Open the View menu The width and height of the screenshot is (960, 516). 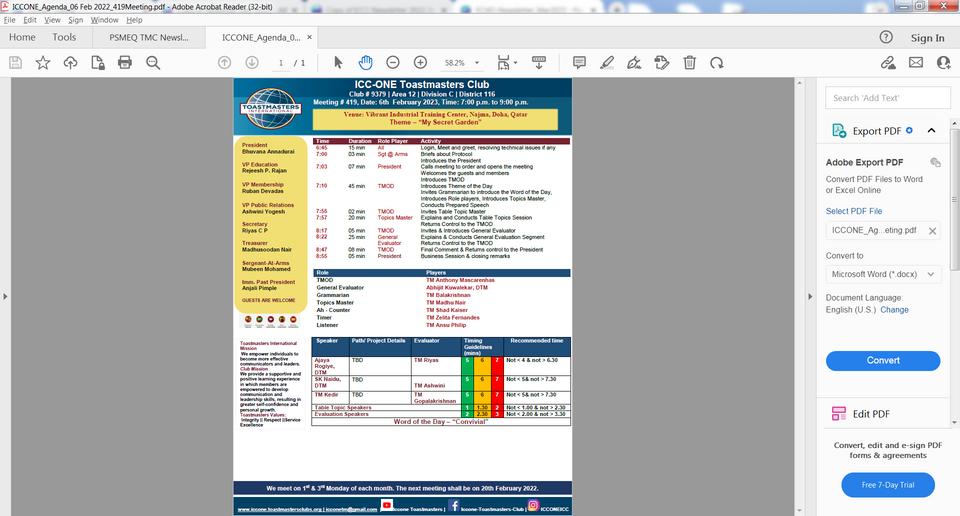pos(52,20)
